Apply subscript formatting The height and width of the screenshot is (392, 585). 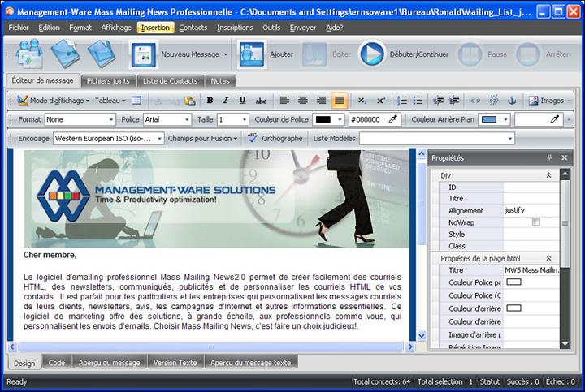362,101
